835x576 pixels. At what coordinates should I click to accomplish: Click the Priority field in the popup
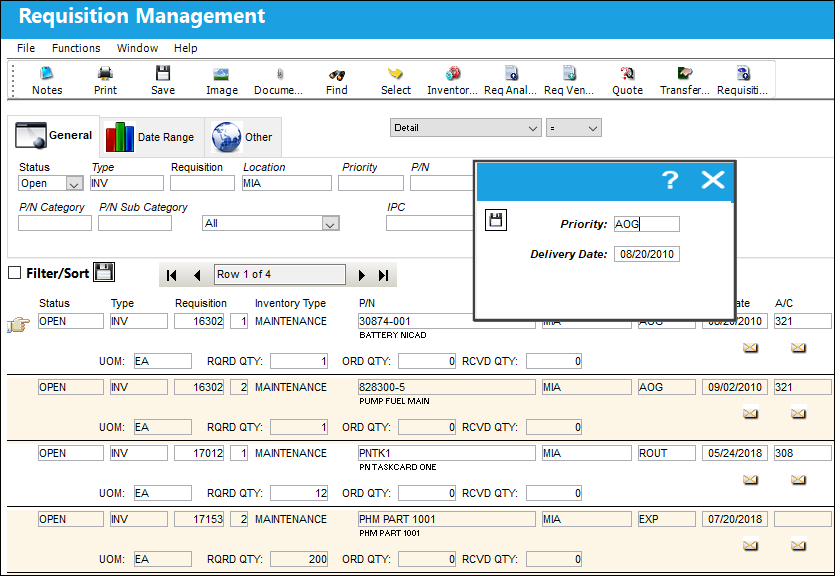pos(646,224)
